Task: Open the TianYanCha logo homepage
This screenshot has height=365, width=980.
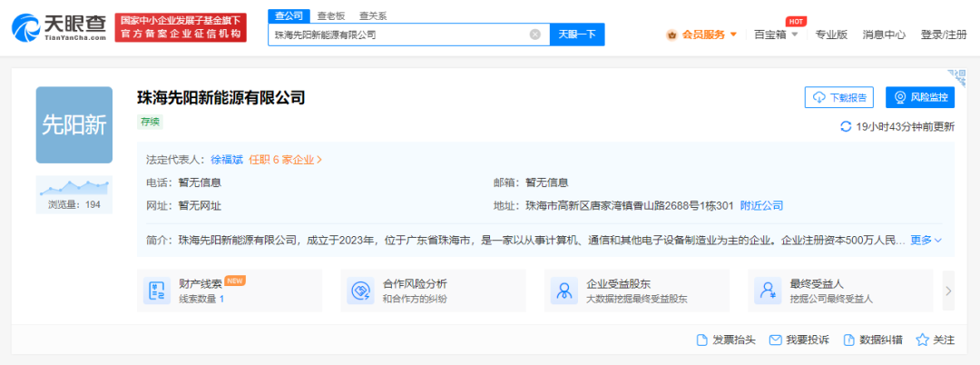Action: [59, 28]
